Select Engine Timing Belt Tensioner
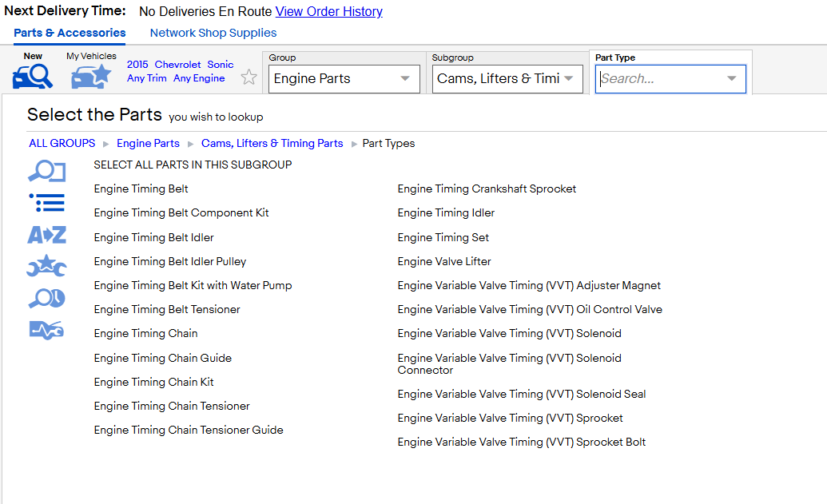The image size is (827, 504). click(167, 309)
